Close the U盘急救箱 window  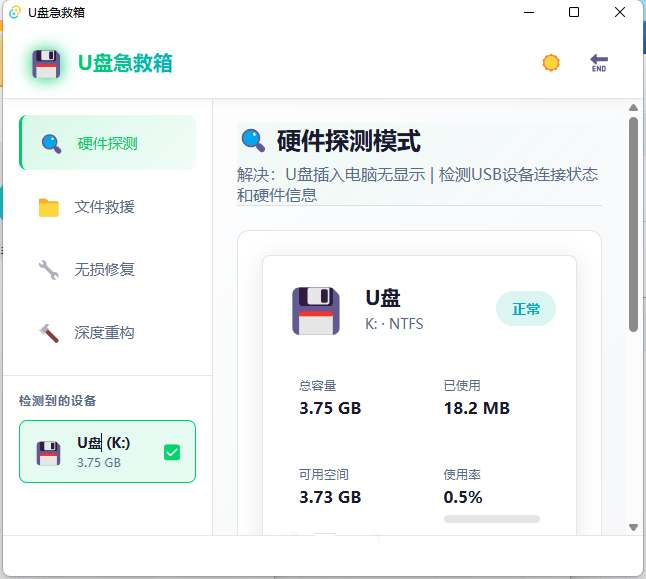coord(620,12)
